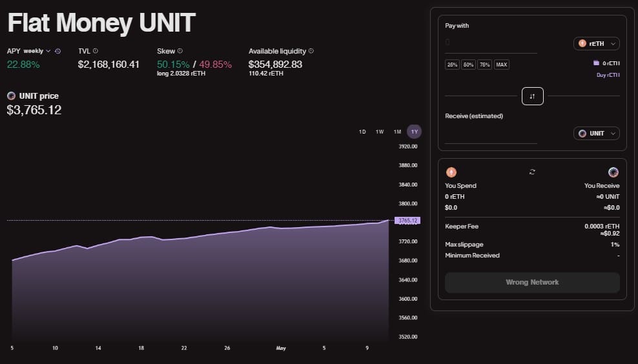The width and height of the screenshot is (638, 364).
Task: Click the swap direction arrows button
Action: tap(532, 96)
